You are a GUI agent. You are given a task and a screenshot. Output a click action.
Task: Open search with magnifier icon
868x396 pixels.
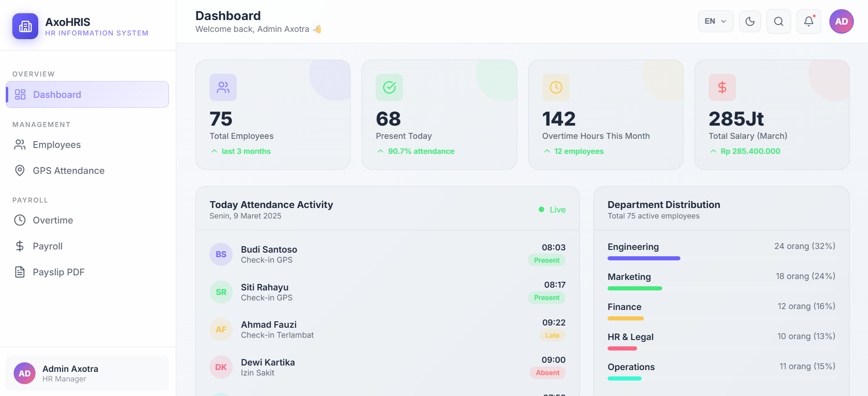778,21
